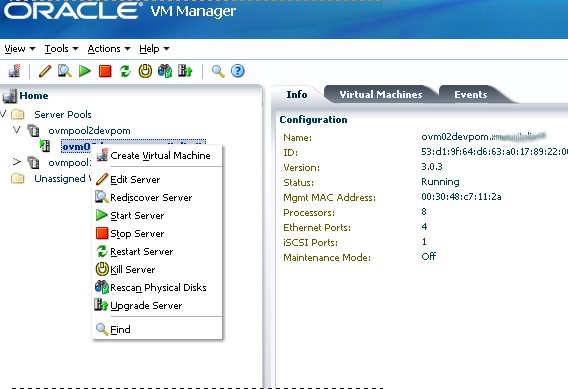Image resolution: width=568 pixels, height=389 pixels.
Task: Select Server Pools tree item
Action: (63, 114)
